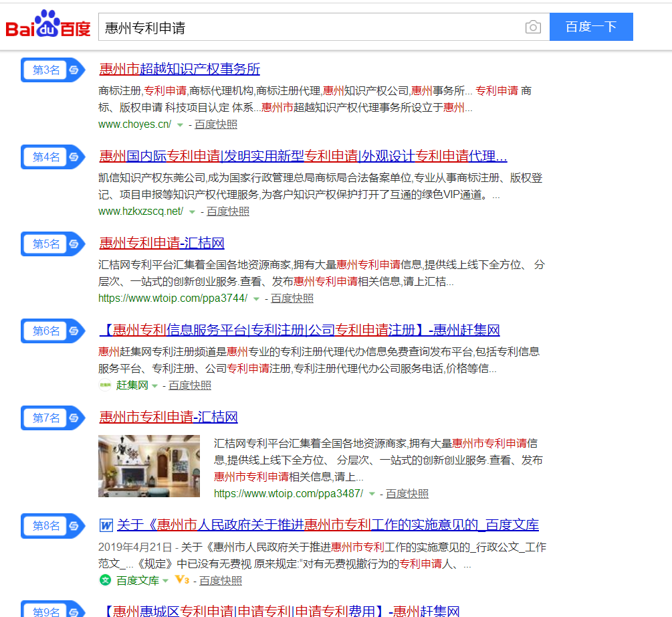672x617 pixels.
Task: Expand dropdown arrow next to wtoip.com/ppa3487
Action: tap(372, 495)
